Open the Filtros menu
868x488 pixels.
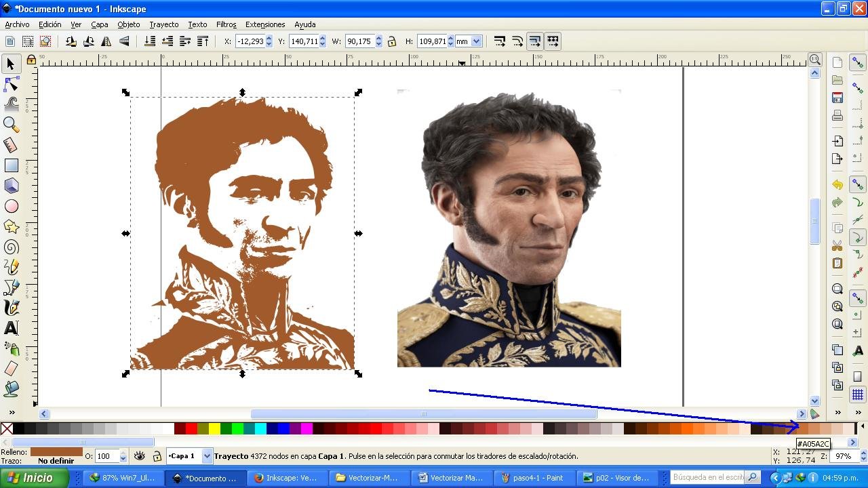226,24
